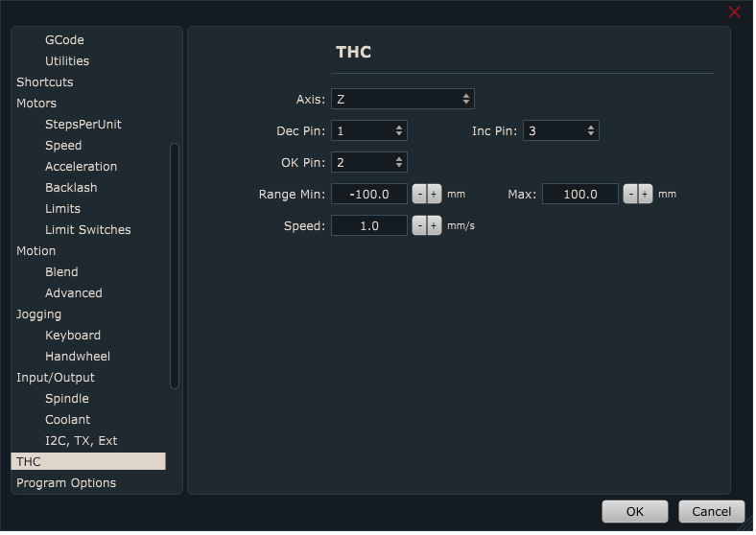Open the Inc Pin selector
The image size is (756, 535).
[561, 131]
